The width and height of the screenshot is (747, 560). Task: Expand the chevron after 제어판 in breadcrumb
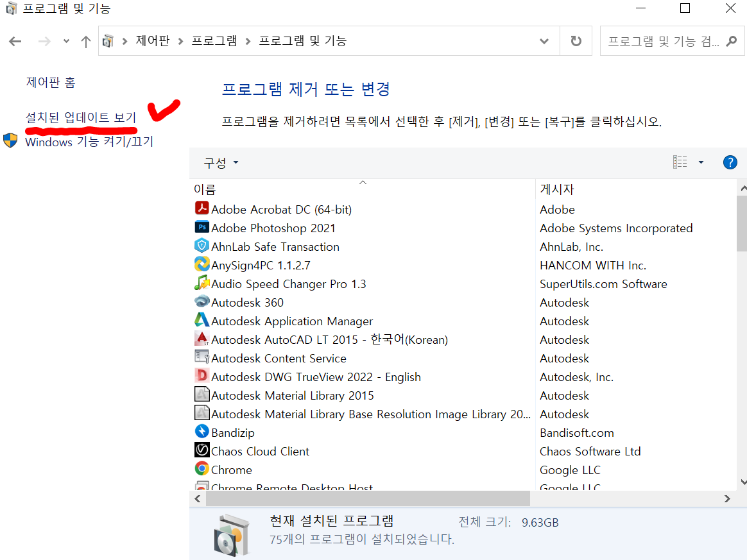click(x=180, y=42)
